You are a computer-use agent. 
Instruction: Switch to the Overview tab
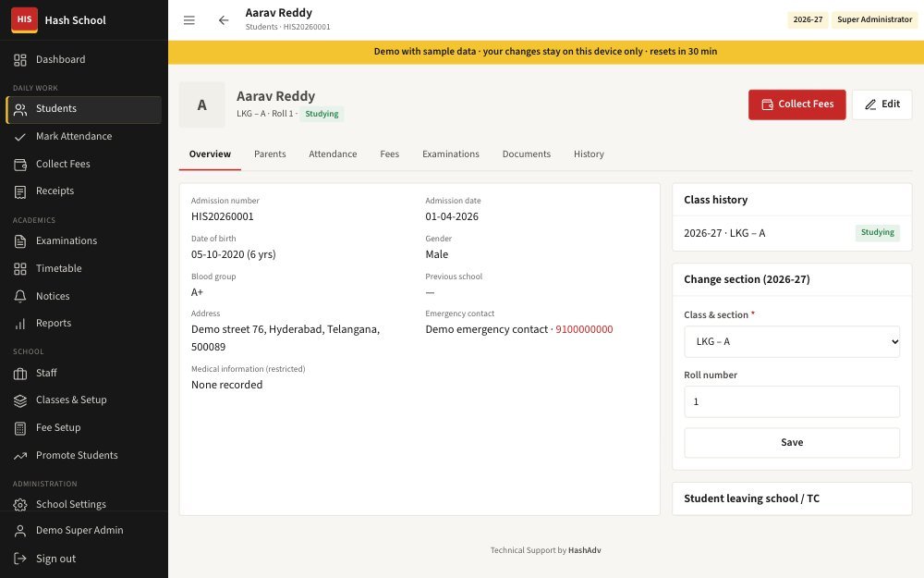click(x=210, y=154)
